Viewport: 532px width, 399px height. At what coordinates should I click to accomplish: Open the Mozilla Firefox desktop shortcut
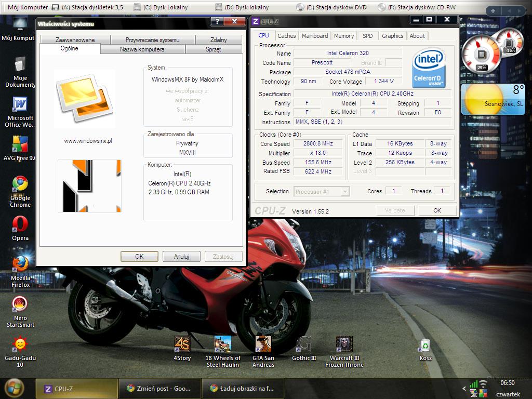[x=20, y=264]
